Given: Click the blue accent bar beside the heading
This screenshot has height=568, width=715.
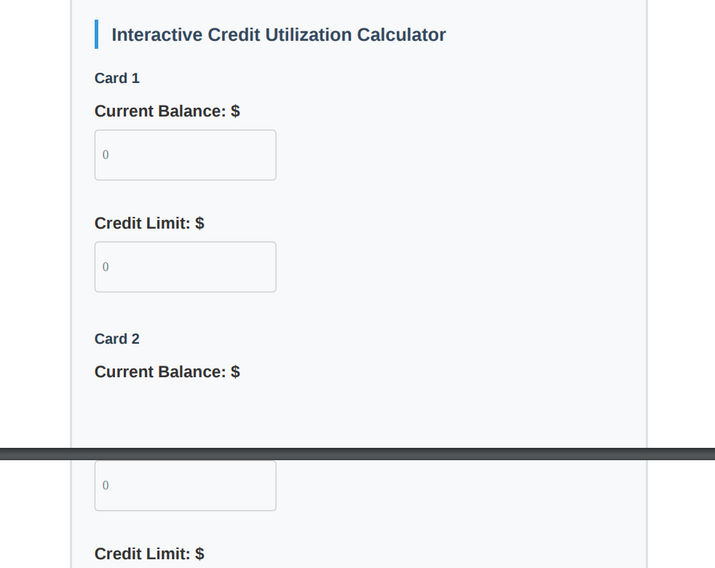Looking at the screenshot, I should (96, 35).
